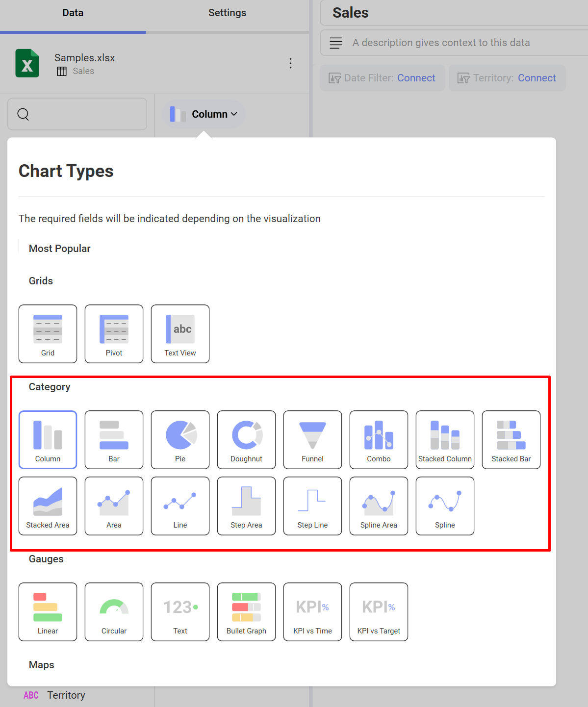Select the Pivot chart type

click(114, 334)
